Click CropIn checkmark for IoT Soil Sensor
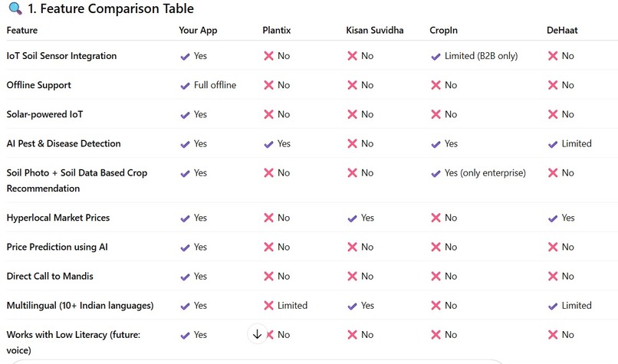The width and height of the screenshot is (618, 364). (436, 57)
